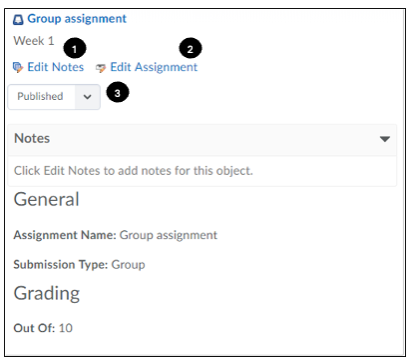Click the Week 1 module label

point(34,41)
